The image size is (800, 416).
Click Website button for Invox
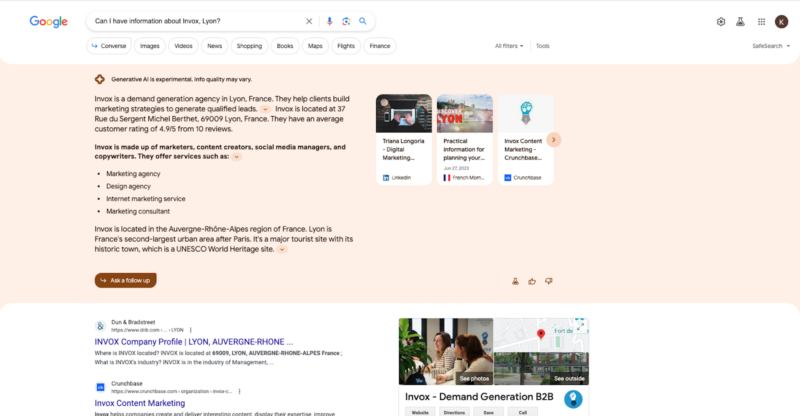[x=420, y=412]
